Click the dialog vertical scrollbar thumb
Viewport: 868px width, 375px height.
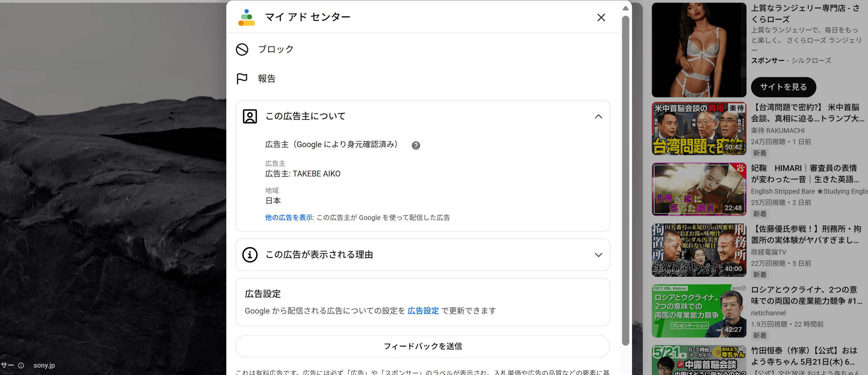coord(625,180)
